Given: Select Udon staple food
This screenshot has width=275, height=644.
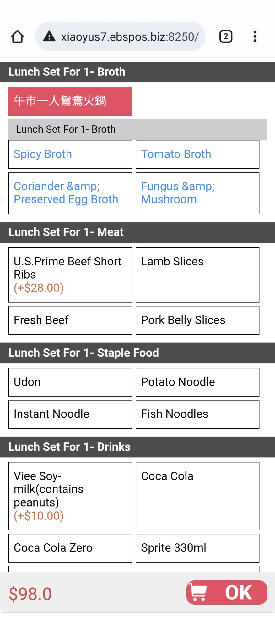Looking at the screenshot, I should point(70,382).
